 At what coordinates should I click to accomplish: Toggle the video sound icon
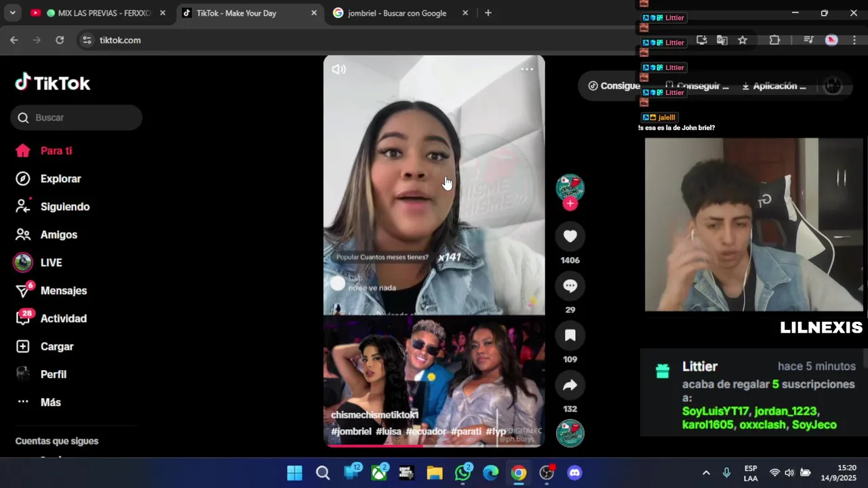[338, 69]
